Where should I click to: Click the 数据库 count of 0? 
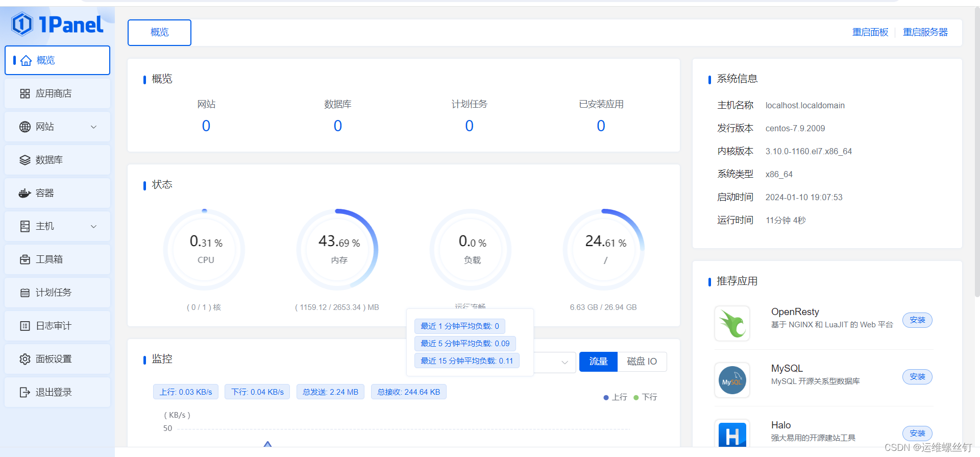coord(338,126)
